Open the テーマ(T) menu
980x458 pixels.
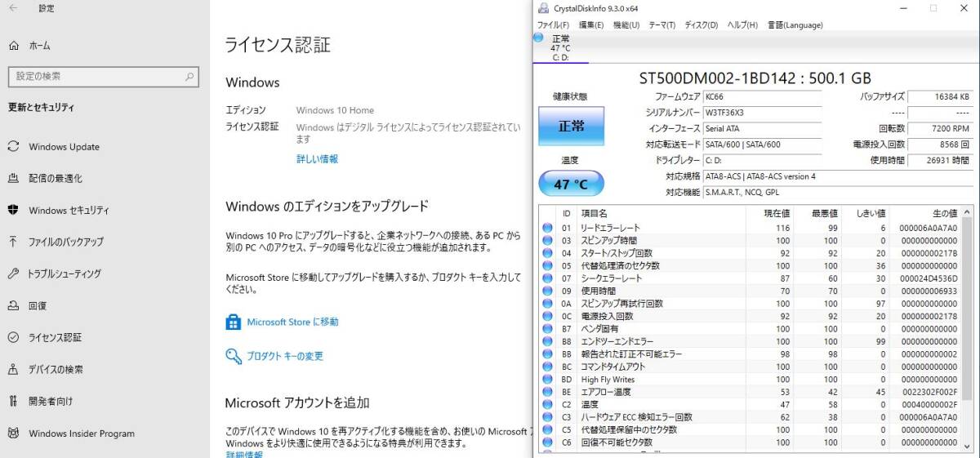tap(661, 25)
